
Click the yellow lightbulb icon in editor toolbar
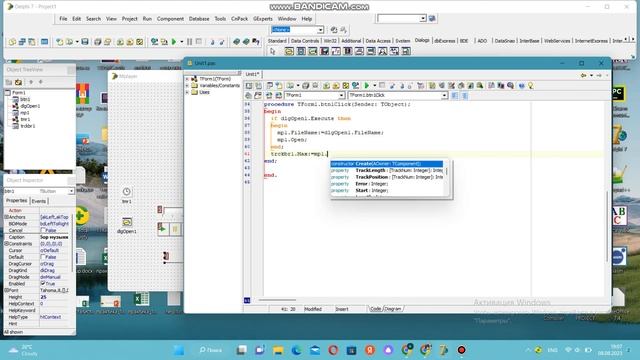(x=531, y=86)
